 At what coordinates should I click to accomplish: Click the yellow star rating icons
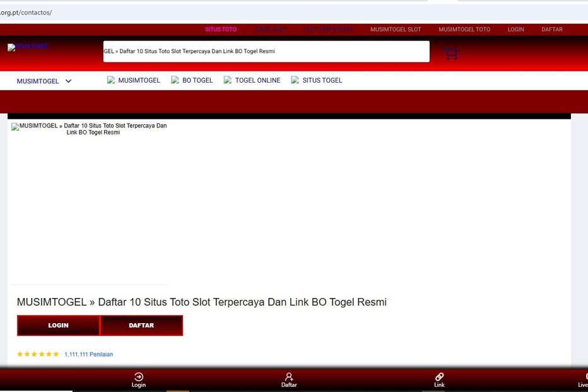coord(38,354)
